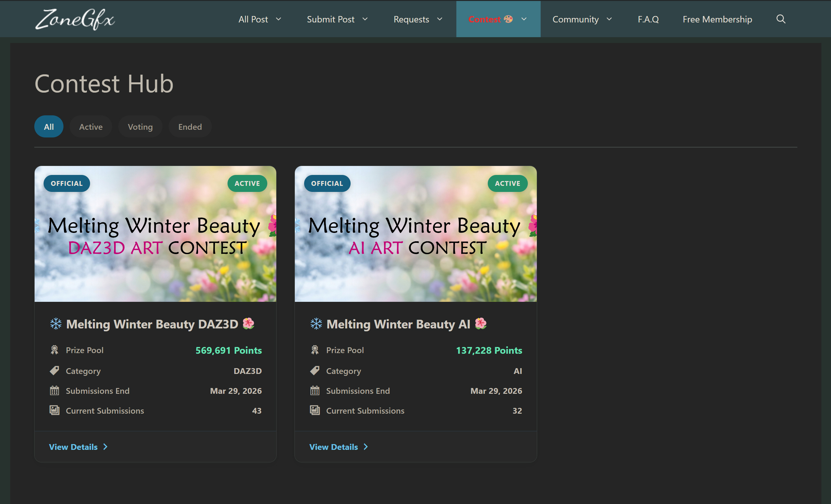Click the submission count 32
831x504 pixels.
(517, 411)
